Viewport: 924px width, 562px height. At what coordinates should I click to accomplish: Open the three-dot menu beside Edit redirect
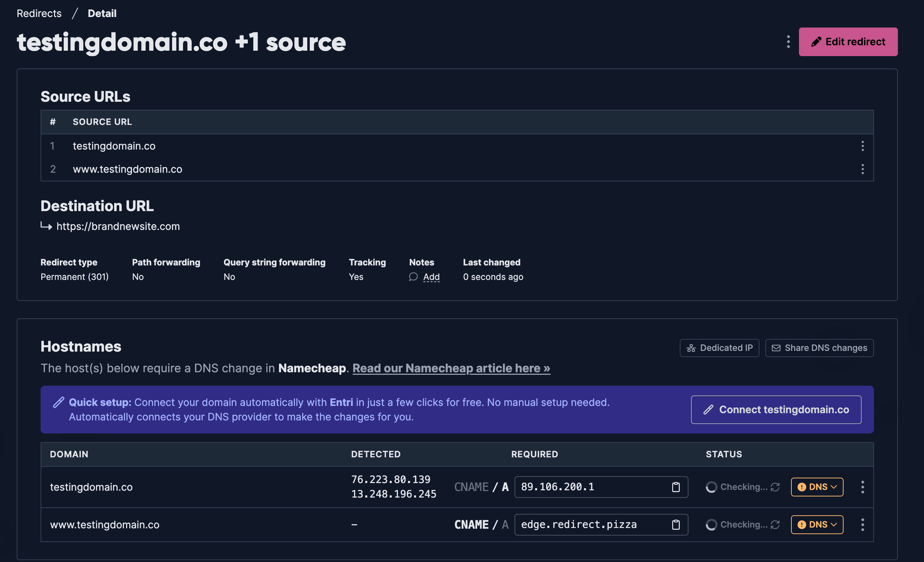tap(788, 42)
